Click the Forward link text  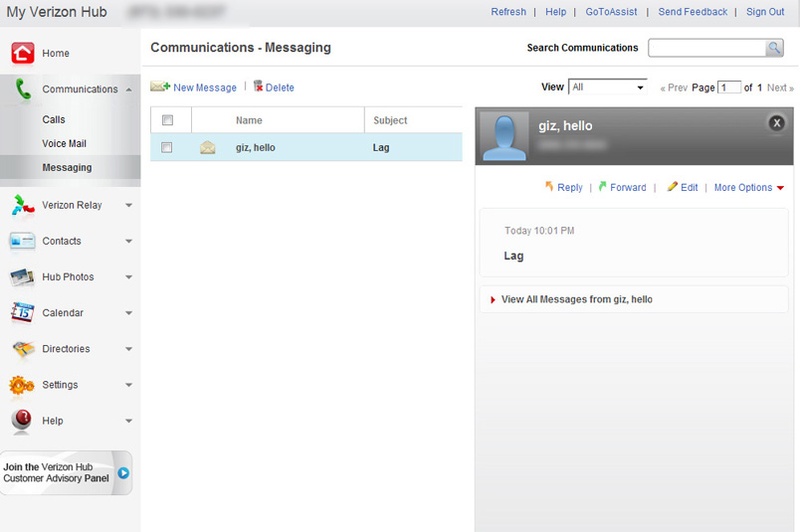point(628,188)
